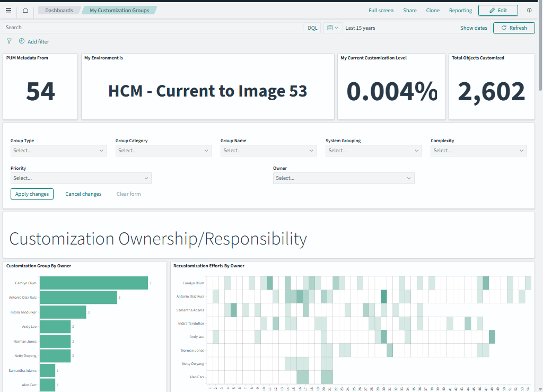The width and height of the screenshot is (543, 392).
Task: Click the Indira Tendulkar bar
Action: (x=63, y=312)
